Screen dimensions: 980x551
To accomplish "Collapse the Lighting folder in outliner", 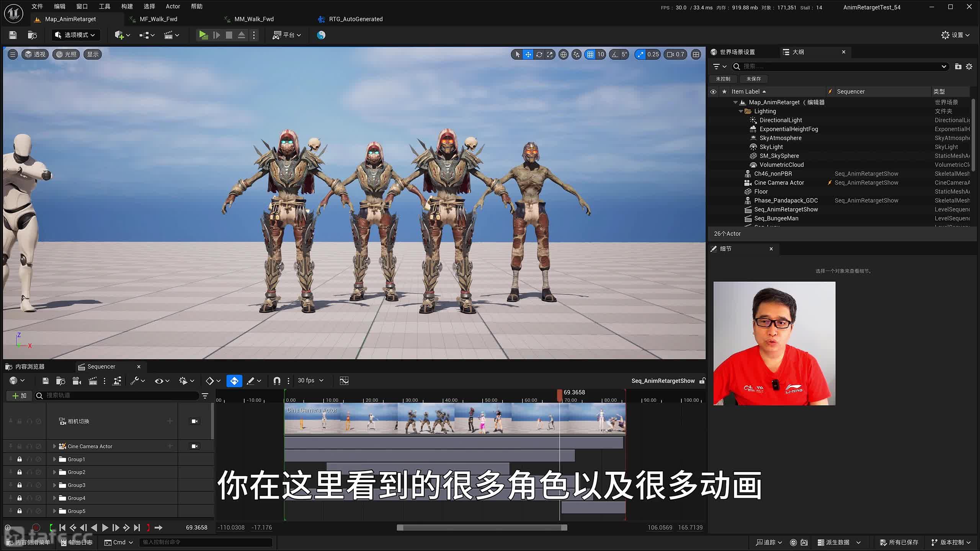I will [741, 111].
